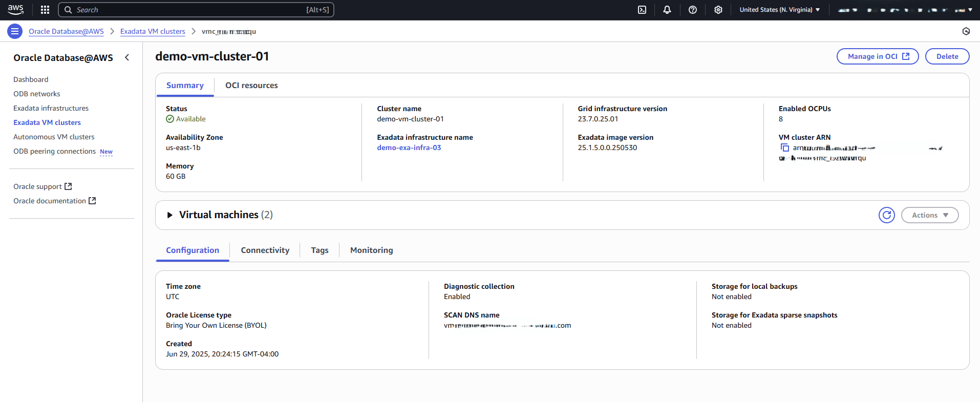This screenshot has width=980, height=402.
Task: Select the 60 GB memory value
Action: [x=176, y=176]
